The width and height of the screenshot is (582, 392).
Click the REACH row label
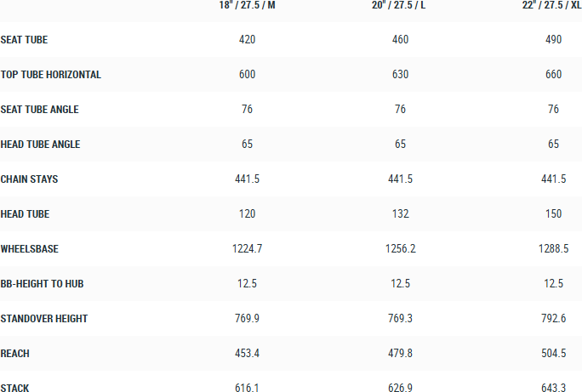[15, 354]
